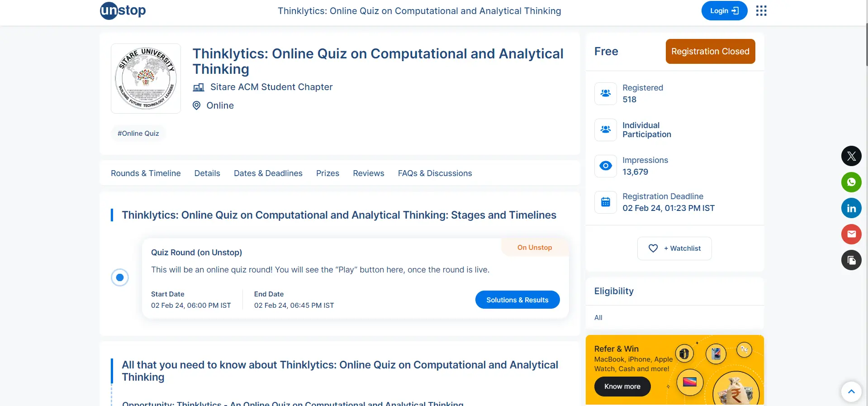Share via WhatsApp icon
The image size is (868, 406).
[x=851, y=182]
